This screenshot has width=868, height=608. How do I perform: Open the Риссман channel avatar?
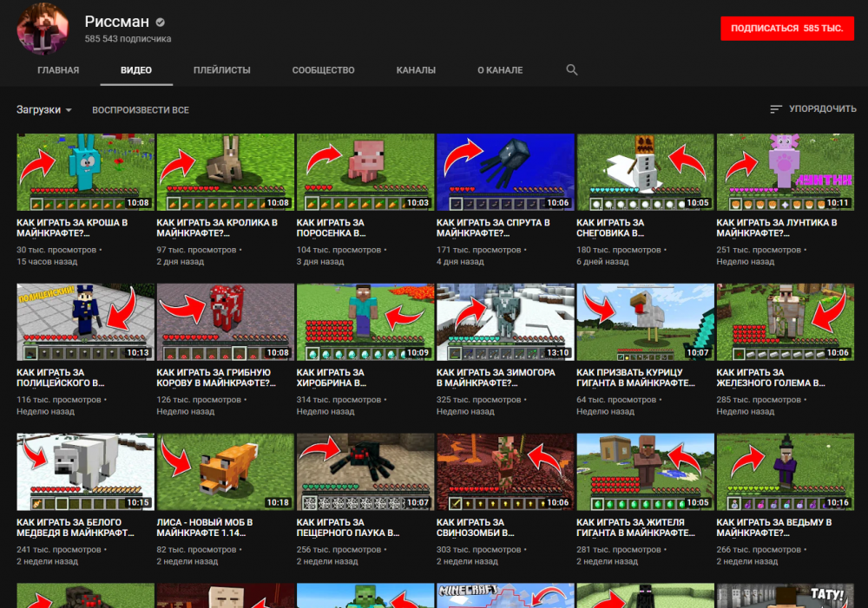[43, 29]
